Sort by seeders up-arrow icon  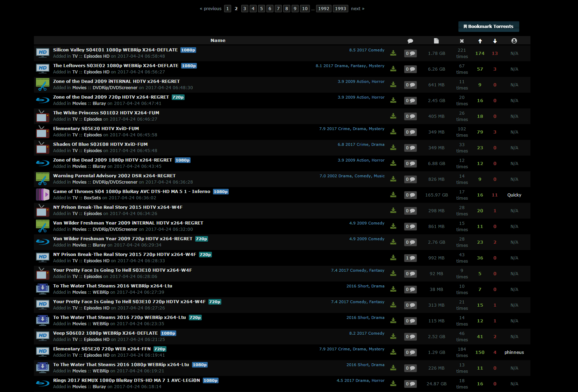[480, 41]
